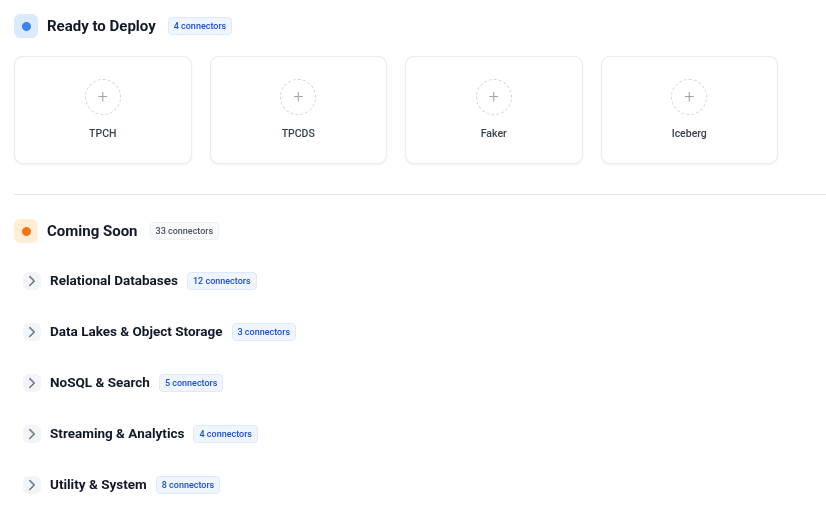Select the TPCH connector label

pos(103,133)
